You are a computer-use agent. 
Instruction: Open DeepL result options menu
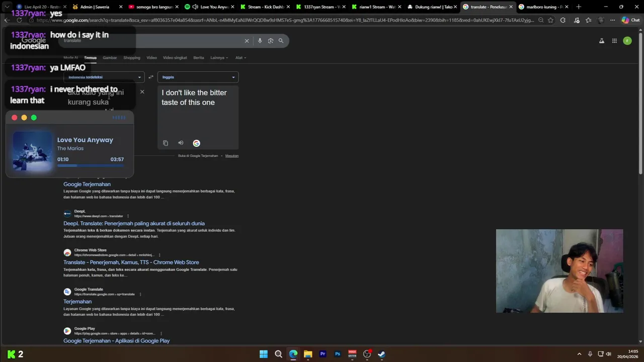point(128,216)
